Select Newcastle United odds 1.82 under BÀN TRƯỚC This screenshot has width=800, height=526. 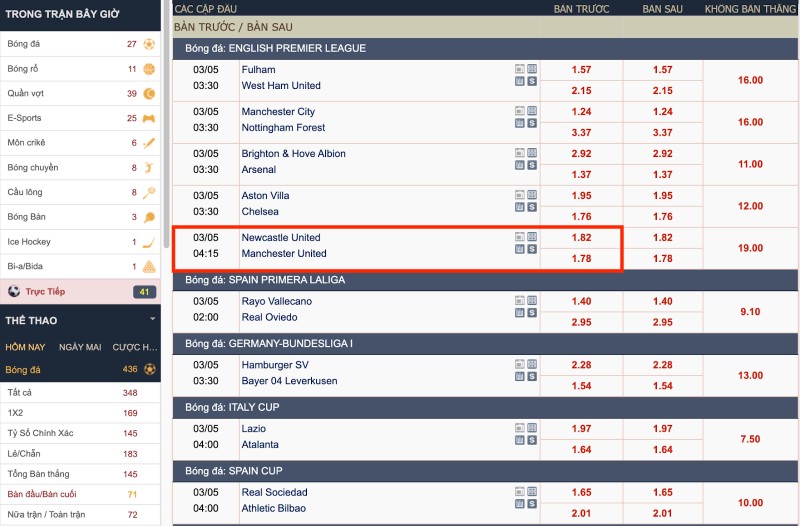[581, 238]
